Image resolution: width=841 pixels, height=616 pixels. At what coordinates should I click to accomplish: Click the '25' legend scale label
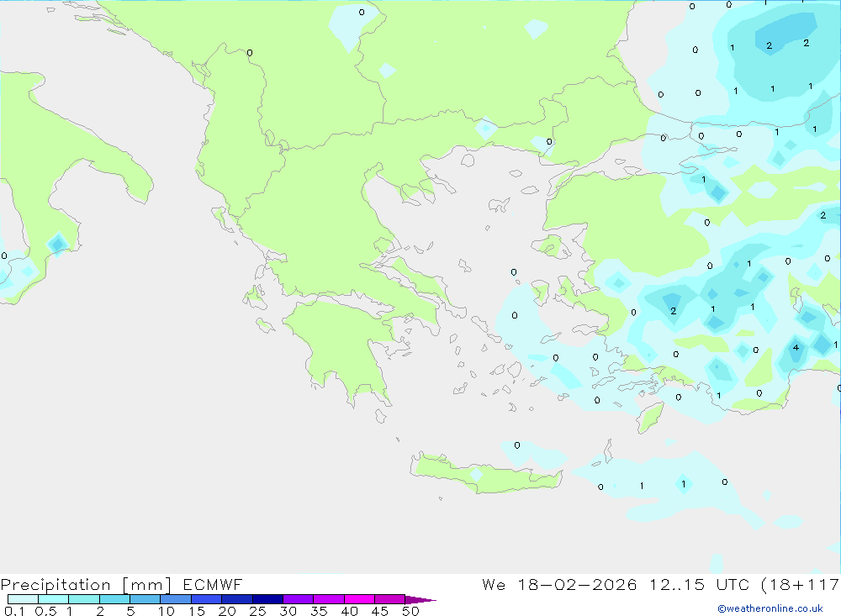click(257, 611)
